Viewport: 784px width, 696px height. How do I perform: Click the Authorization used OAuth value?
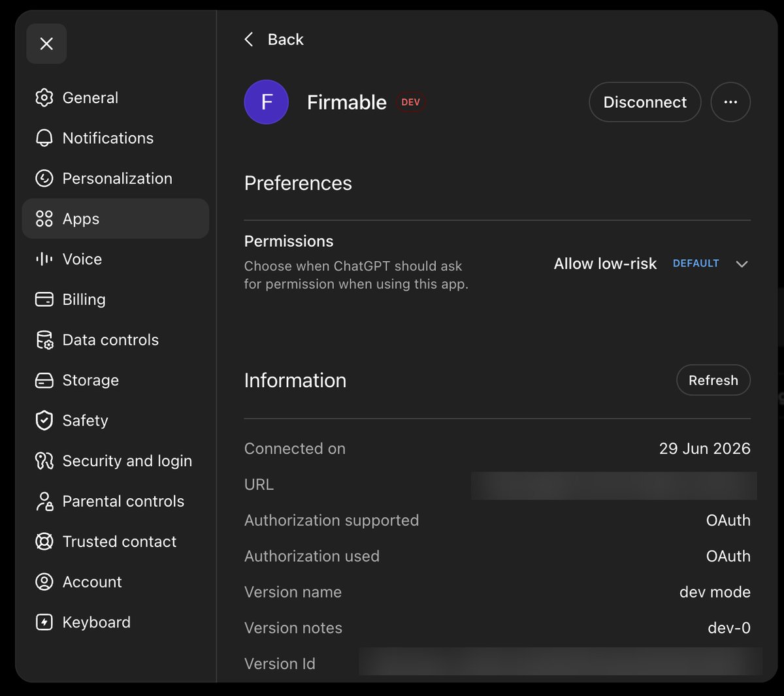(728, 556)
